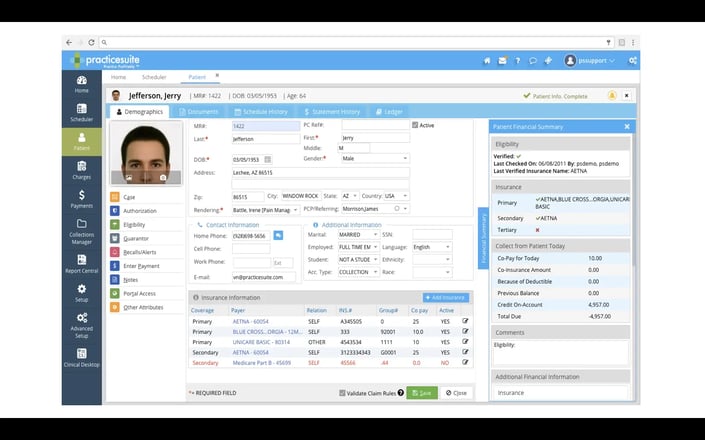Switch to the Statement History tab

tap(332, 112)
